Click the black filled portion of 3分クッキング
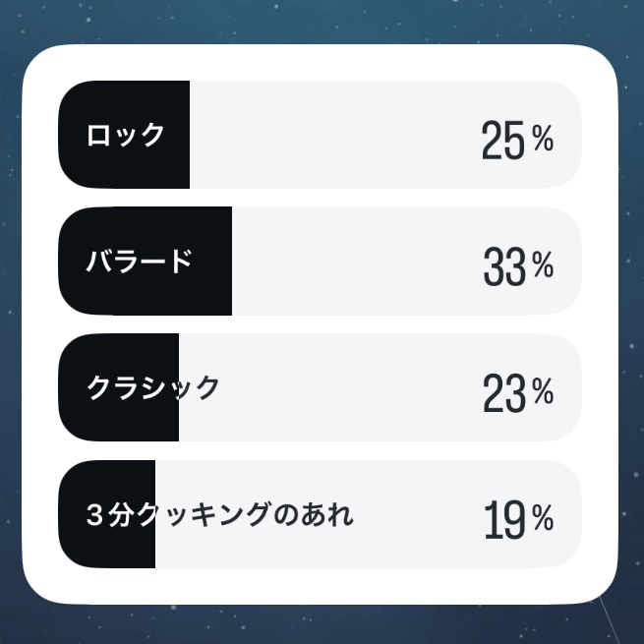 106,514
